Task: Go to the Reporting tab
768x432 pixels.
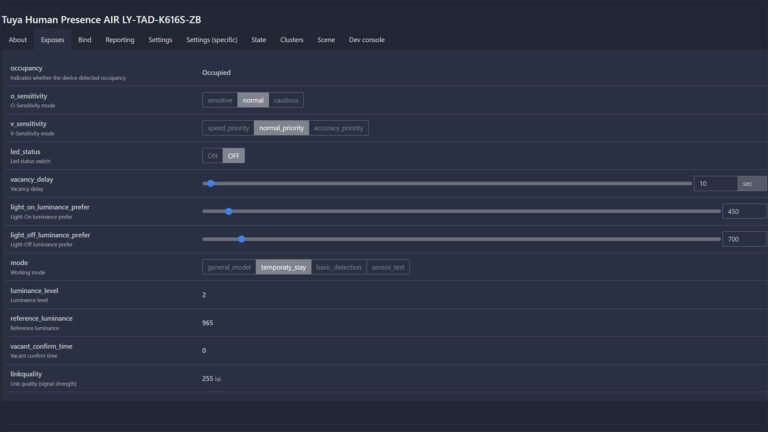Action: coord(120,40)
